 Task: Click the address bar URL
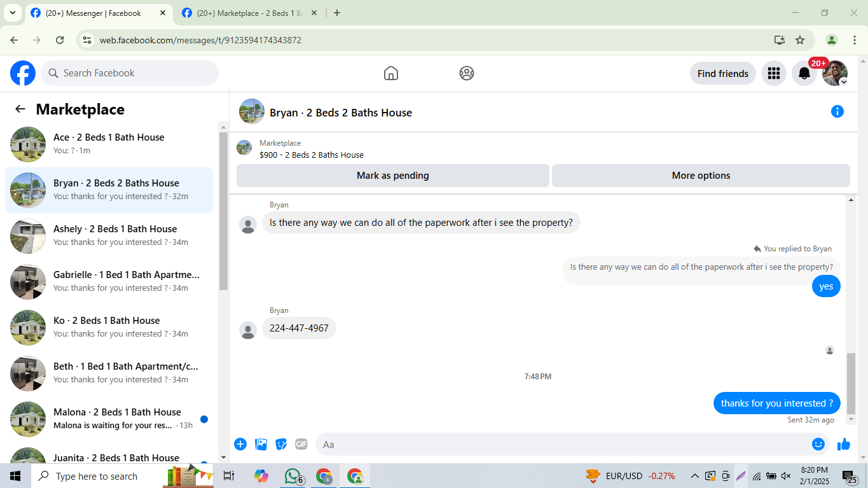200,40
